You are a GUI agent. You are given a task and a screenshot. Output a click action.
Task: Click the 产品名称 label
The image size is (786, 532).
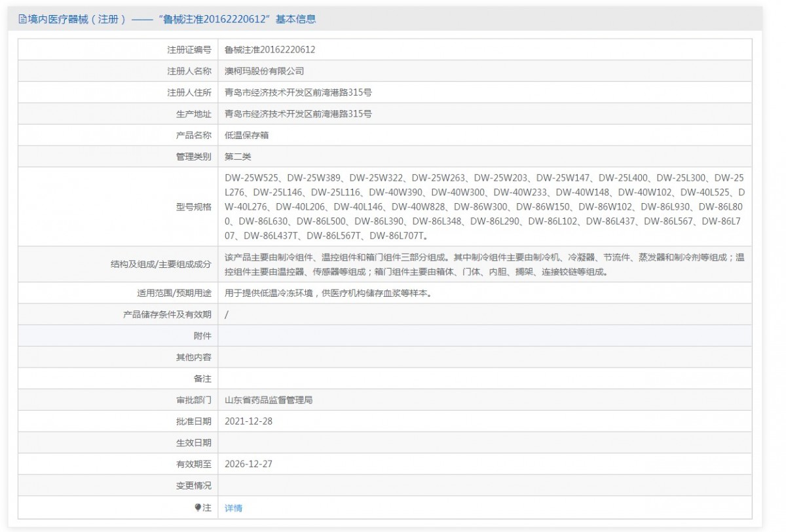[194, 135]
